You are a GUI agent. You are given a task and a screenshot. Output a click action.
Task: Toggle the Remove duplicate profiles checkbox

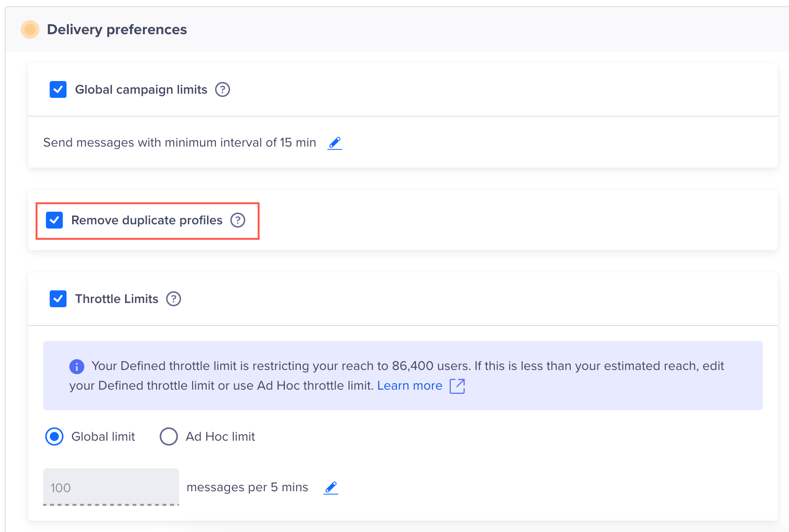54,220
